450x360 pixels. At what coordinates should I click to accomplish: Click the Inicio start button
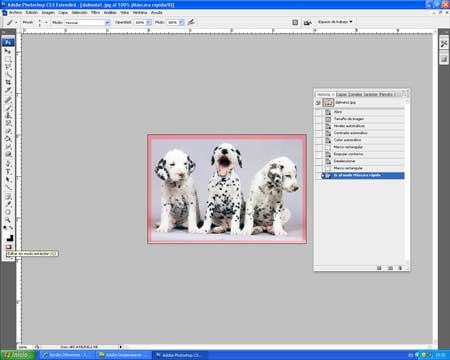[18, 355]
